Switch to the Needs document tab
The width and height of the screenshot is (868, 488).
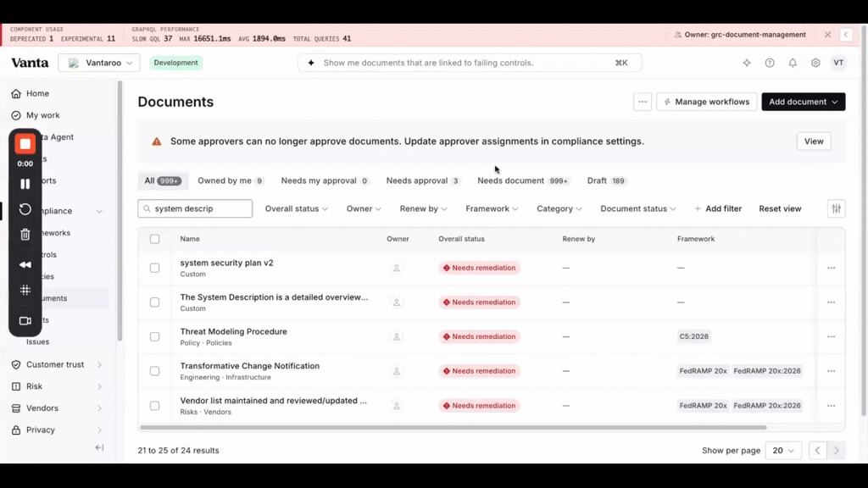click(x=523, y=181)
